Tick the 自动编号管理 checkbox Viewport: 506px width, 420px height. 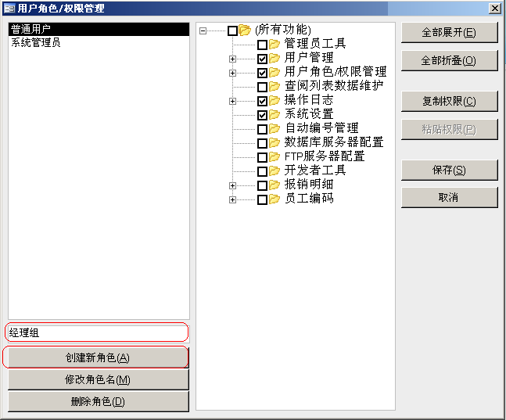pyautogui.click(x=262, y=130)
